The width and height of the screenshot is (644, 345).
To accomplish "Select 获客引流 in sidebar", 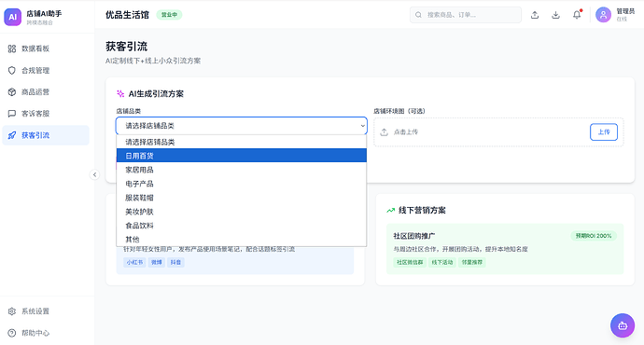I will 46,135.
